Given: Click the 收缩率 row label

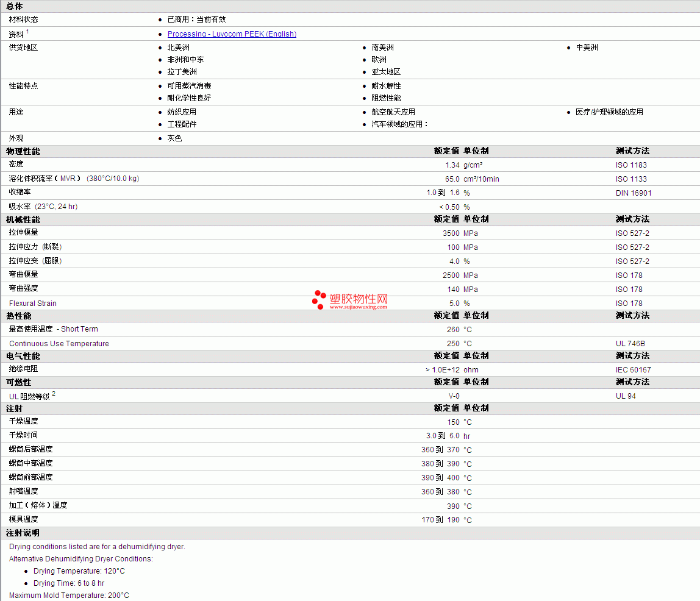Looking at the screenshot, I should point(20,192).
